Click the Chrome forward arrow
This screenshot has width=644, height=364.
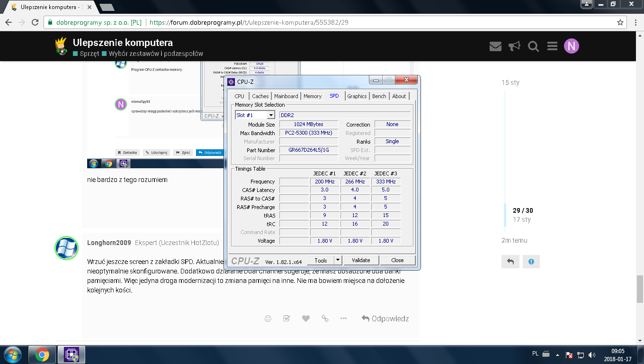coord(22,22)
